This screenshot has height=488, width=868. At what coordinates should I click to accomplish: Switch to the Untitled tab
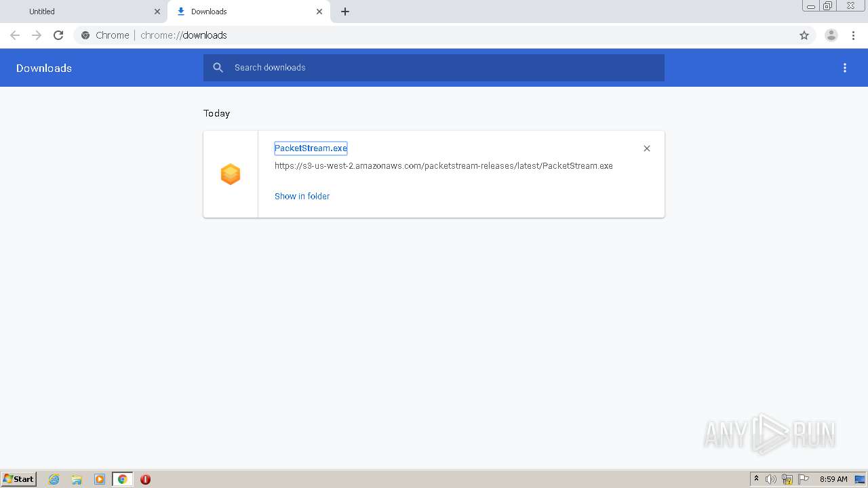(84, 12)
